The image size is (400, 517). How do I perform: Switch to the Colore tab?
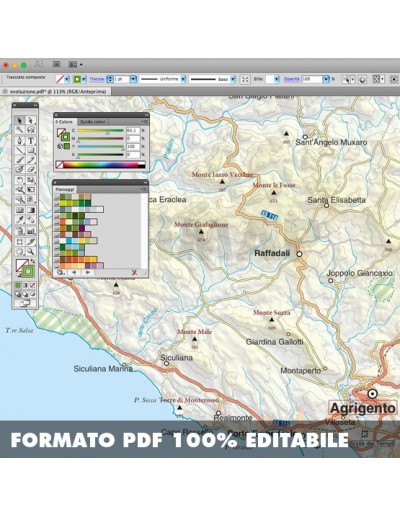64,122
